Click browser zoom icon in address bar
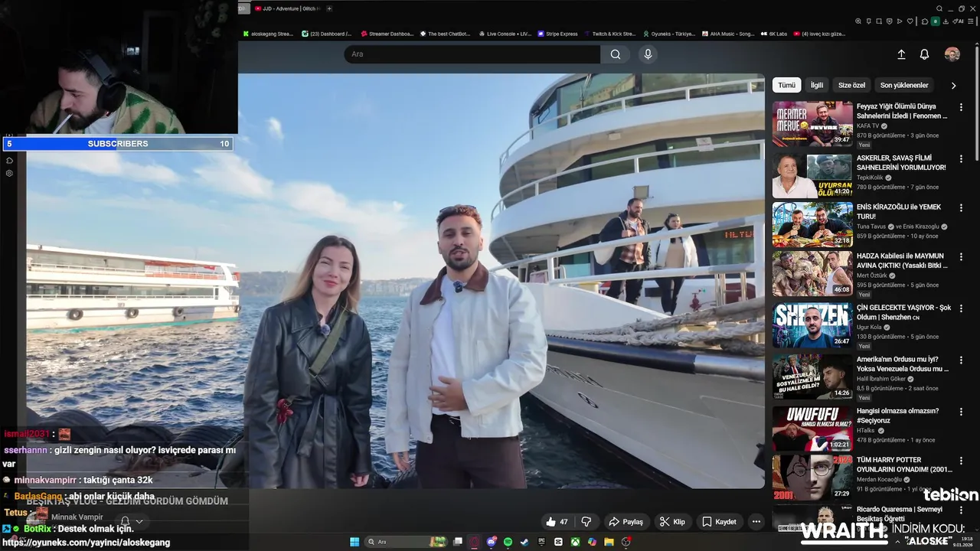980x551 pixels. point(858,21)
